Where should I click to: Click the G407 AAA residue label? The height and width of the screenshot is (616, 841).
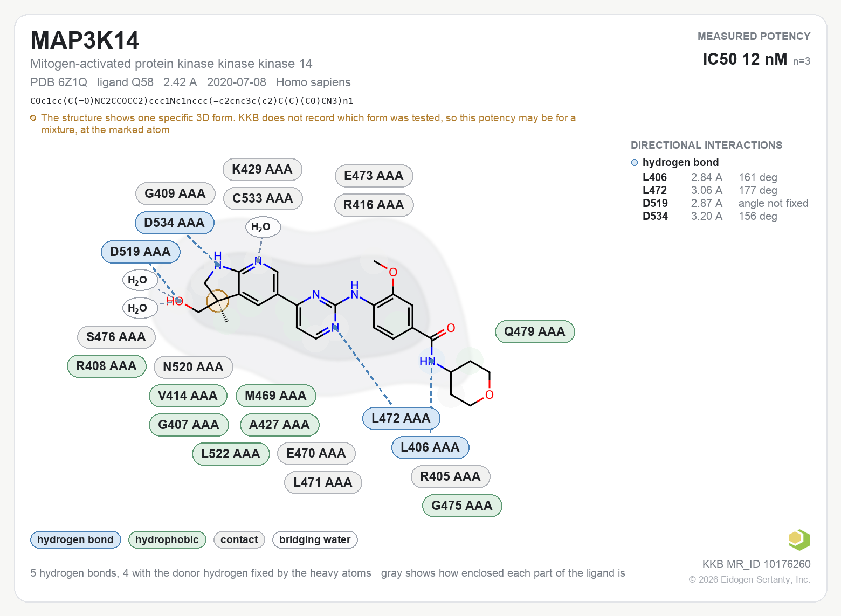pos(189,425)
